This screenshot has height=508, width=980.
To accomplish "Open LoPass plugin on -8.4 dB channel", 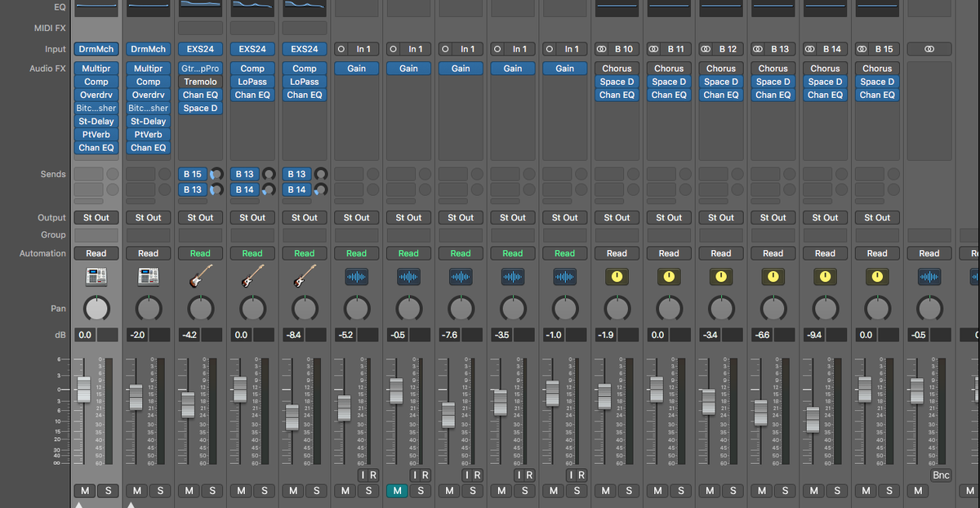I will coord(305,82).
